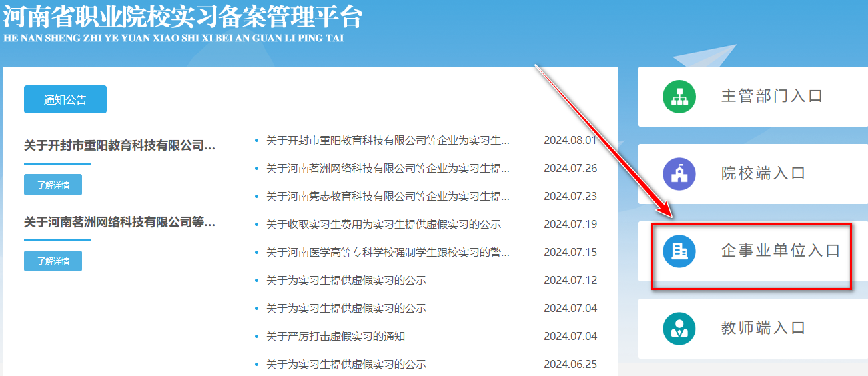Open the 主管部门入口 entry text
The height and width of the screenshot is (376, 868).
click(772, 96)
